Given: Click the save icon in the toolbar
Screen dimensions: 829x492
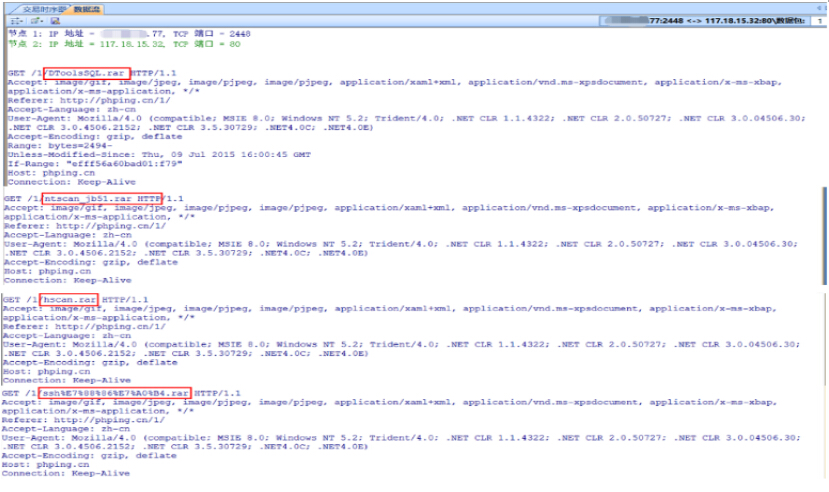Looking at the screenshot, I should tap(53, 20).
